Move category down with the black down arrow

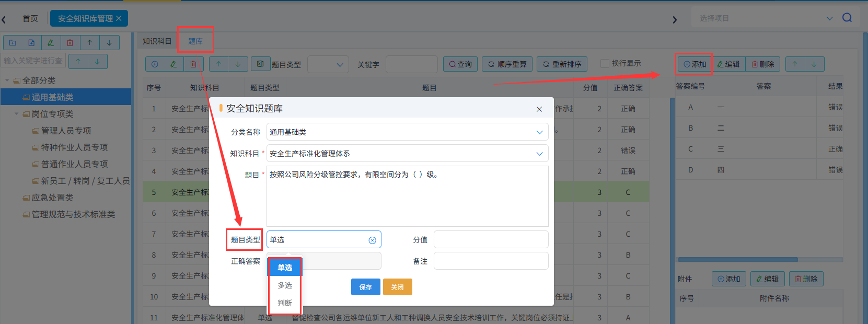109,43
